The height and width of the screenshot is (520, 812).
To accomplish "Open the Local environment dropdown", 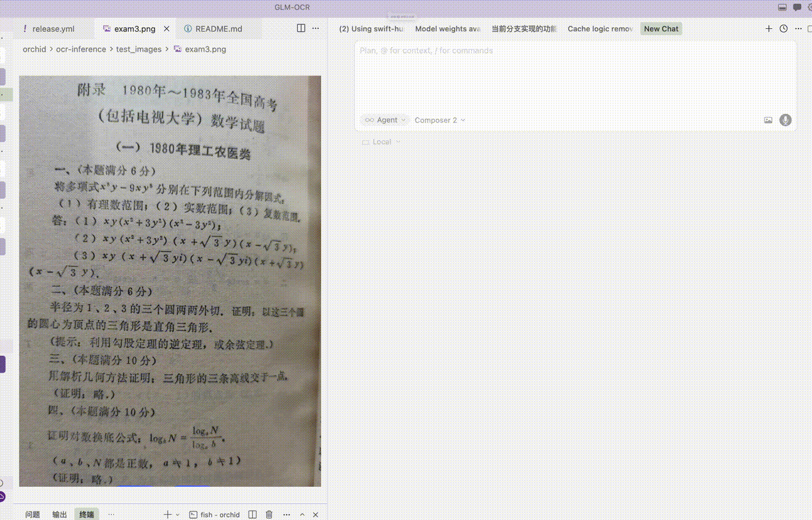I will 381,142.
